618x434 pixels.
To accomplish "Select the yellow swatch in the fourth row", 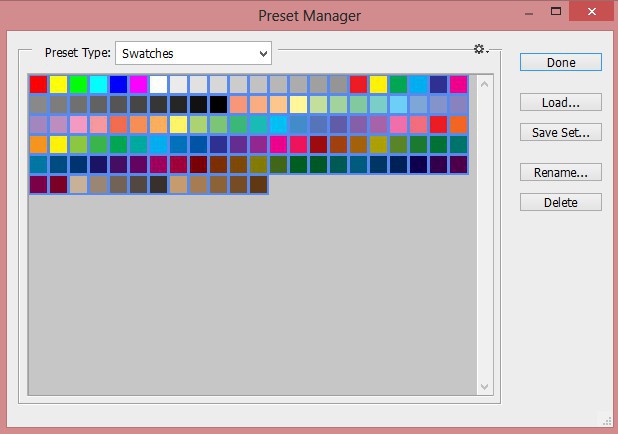I will 58,145.
